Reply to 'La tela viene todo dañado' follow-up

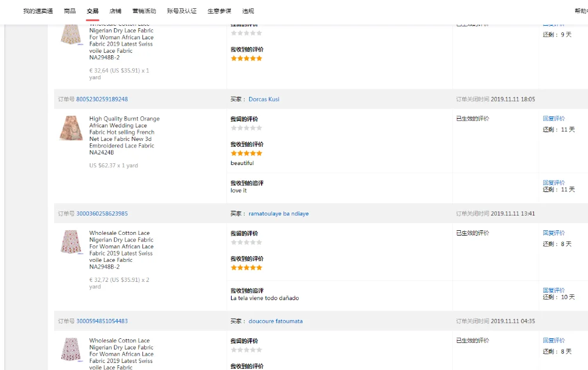pyautogui.click(x=554, y=290)
